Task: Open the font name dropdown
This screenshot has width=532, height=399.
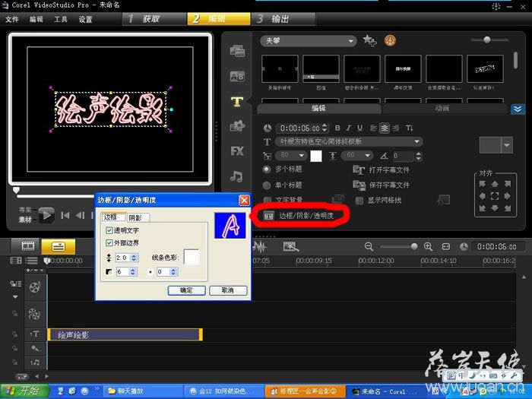Action: click(349, 141)
